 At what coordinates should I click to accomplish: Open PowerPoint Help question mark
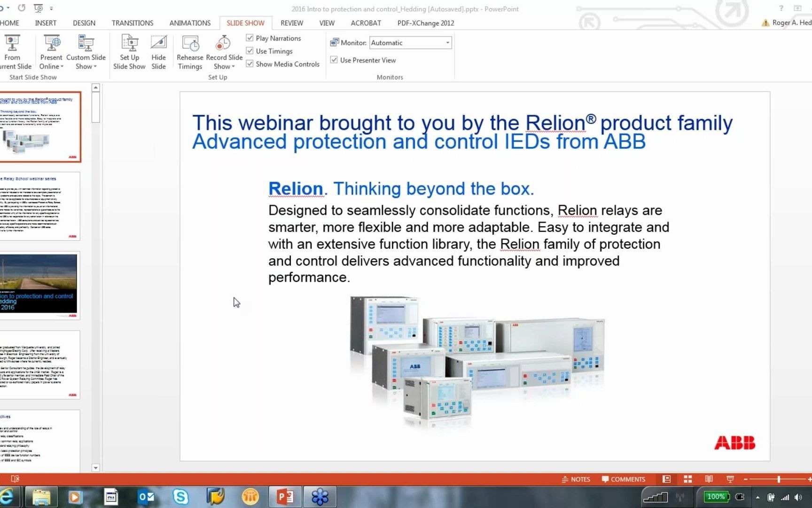(x=781, y=8)
